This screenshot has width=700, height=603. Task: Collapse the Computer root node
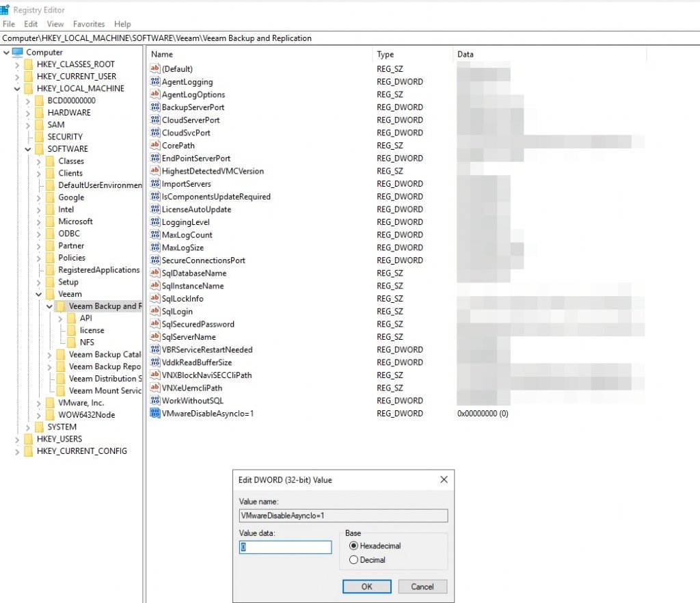coord(6,52)
